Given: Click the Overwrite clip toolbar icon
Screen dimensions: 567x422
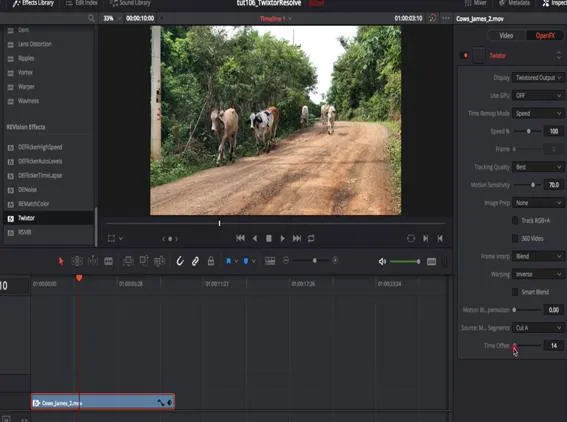Looking at the screenshot, I should (144, 261).
